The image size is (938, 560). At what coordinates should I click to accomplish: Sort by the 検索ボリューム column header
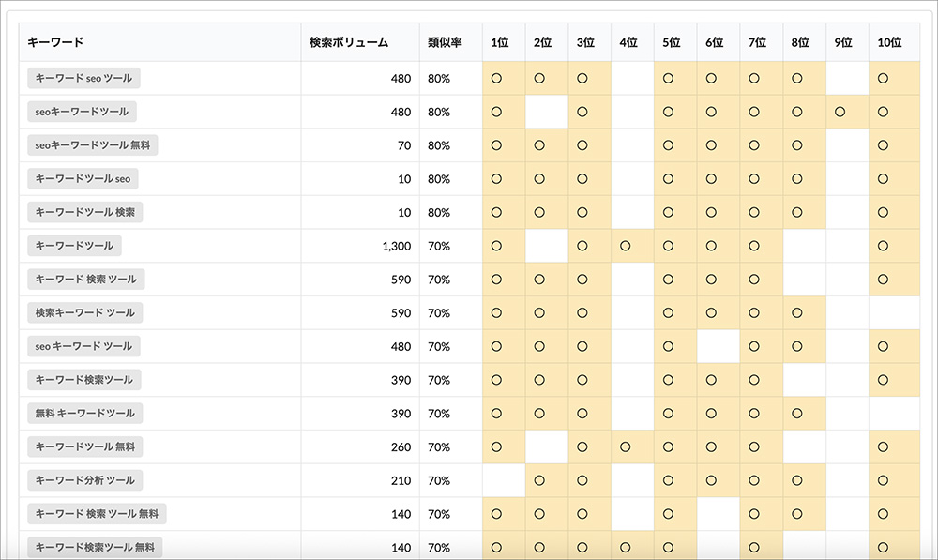[x=349, y=42]
